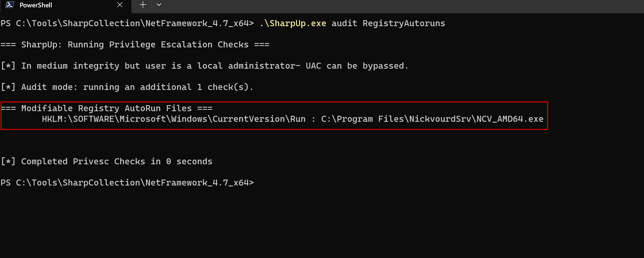This screenshot has height=258, width=644.
Task: Click the empty tab bar area
Action: click(x=381, y=6)
